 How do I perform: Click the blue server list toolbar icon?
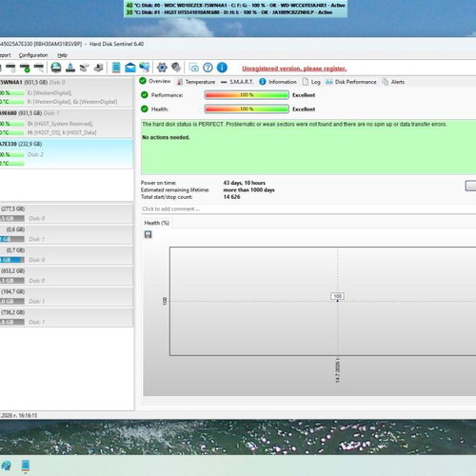tap(116, 68)
